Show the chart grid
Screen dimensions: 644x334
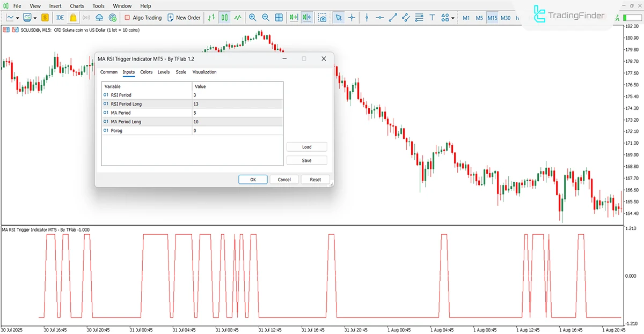279,17
